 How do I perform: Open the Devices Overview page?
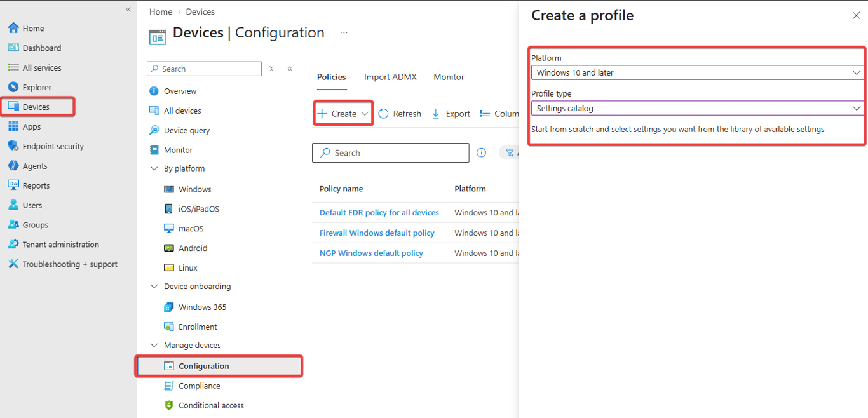coord(180,91)
